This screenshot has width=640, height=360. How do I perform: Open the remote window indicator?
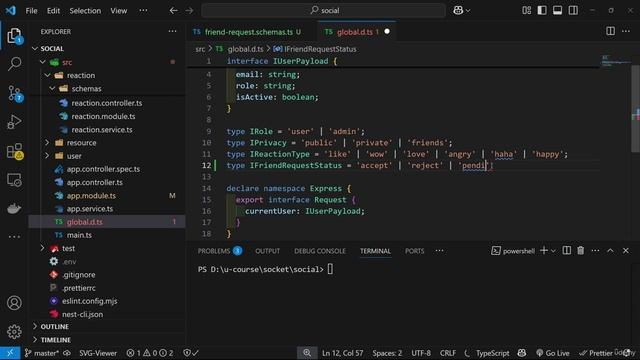click(x=10, y=353)
